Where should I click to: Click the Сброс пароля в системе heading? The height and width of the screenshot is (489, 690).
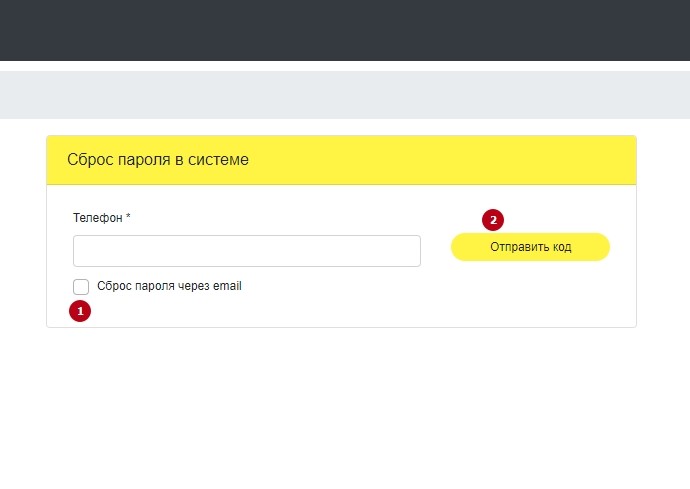(x=158, y=159)
